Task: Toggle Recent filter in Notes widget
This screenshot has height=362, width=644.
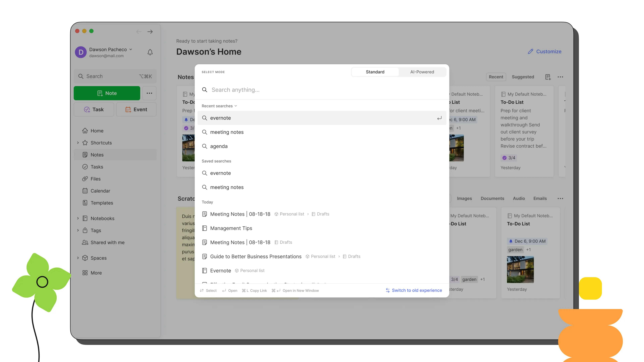Action: [496, 77]
